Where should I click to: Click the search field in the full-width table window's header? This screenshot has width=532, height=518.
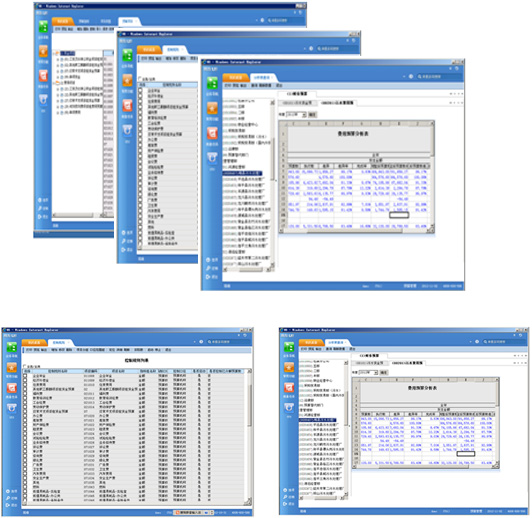[x=228, y=342]
